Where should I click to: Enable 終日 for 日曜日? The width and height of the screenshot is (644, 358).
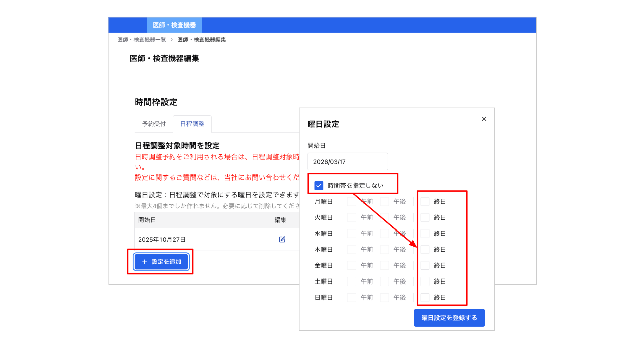(425, 297)
